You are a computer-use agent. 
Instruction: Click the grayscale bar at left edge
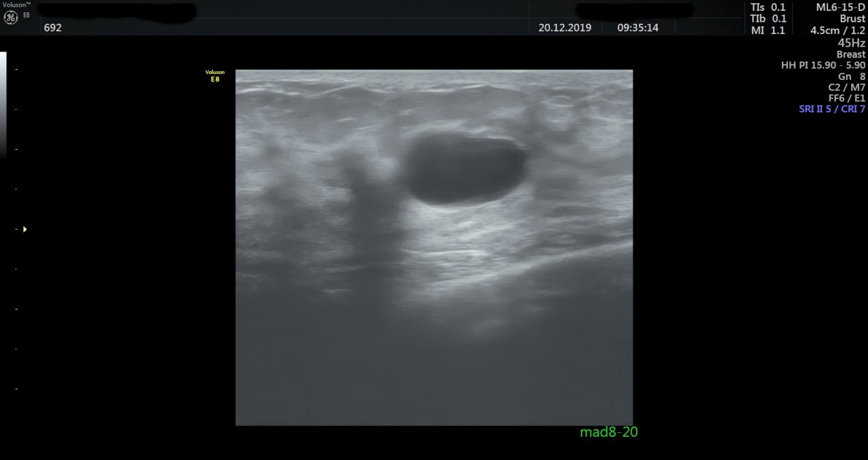click(3, 104)
